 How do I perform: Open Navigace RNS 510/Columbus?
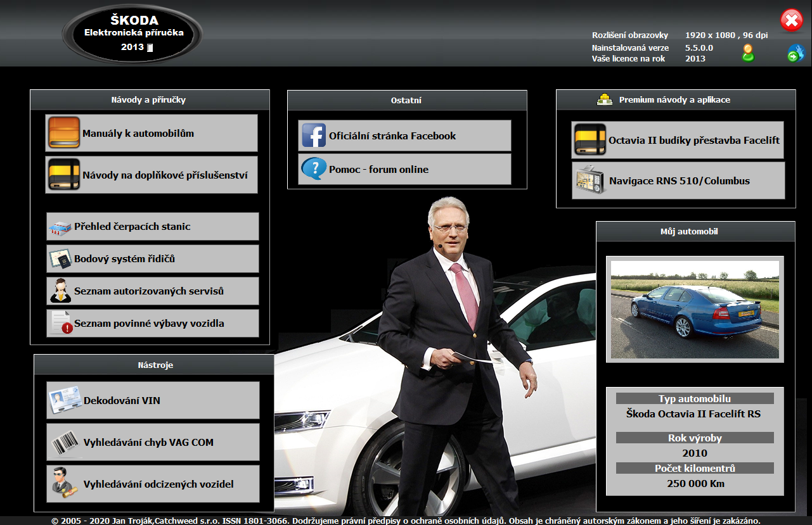click(678, 180)
